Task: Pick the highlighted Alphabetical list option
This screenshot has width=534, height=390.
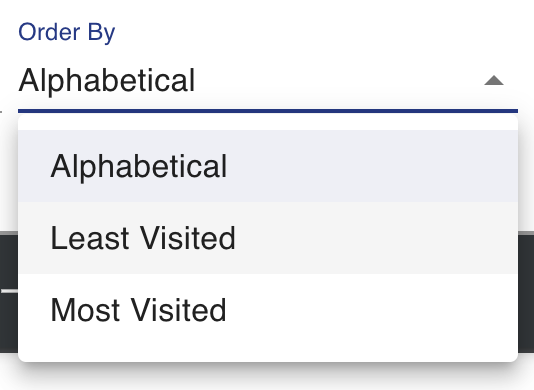Action: pos(268,166)
